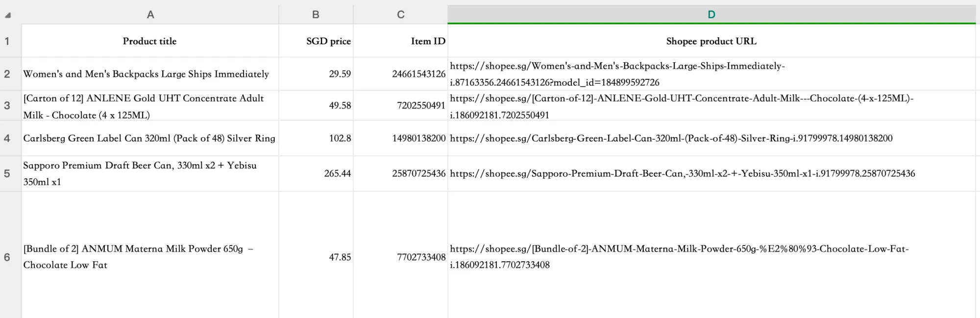Select the Sapporo Premium Draft Beer title cell
The image size is (980, 318).
[150, 173]
